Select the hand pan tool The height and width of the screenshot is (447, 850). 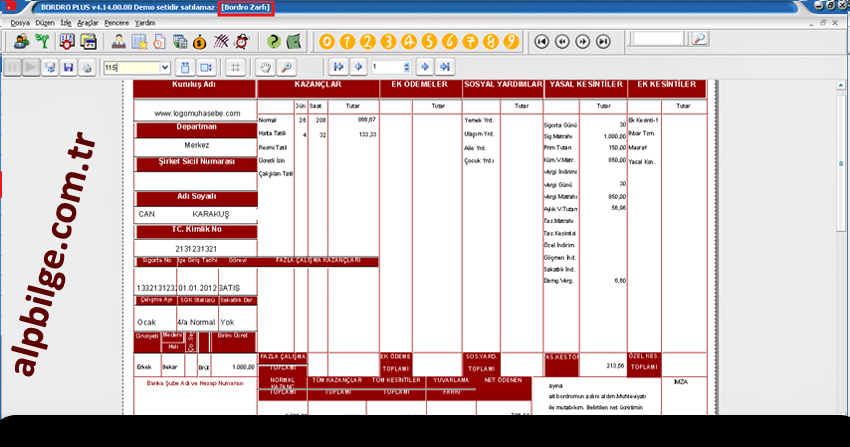[266, 67]
